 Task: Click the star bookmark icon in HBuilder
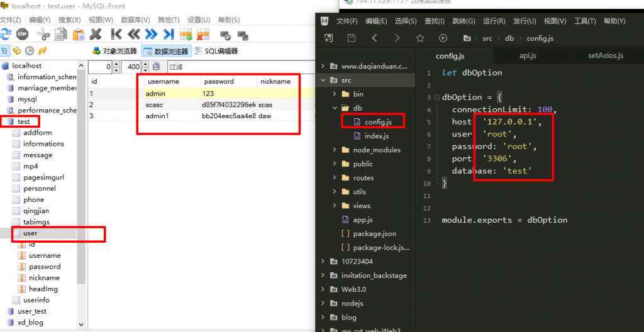click(420, 38)
